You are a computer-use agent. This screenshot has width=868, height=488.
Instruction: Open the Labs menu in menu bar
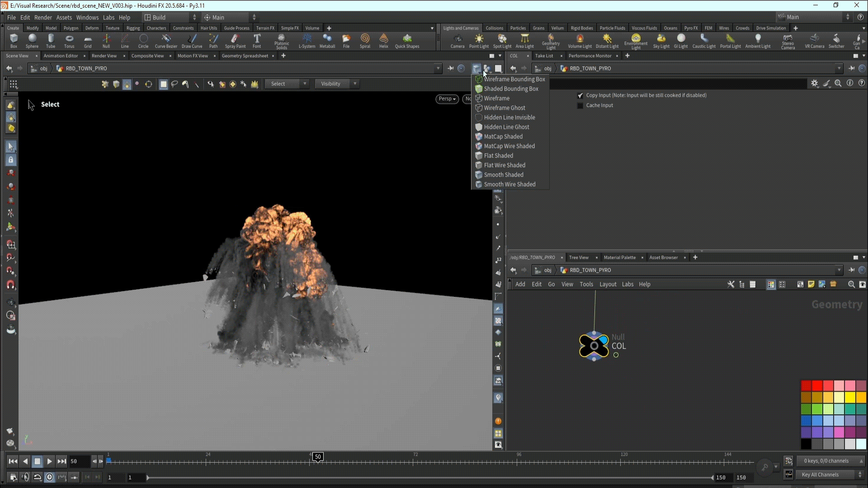(108, 17)
